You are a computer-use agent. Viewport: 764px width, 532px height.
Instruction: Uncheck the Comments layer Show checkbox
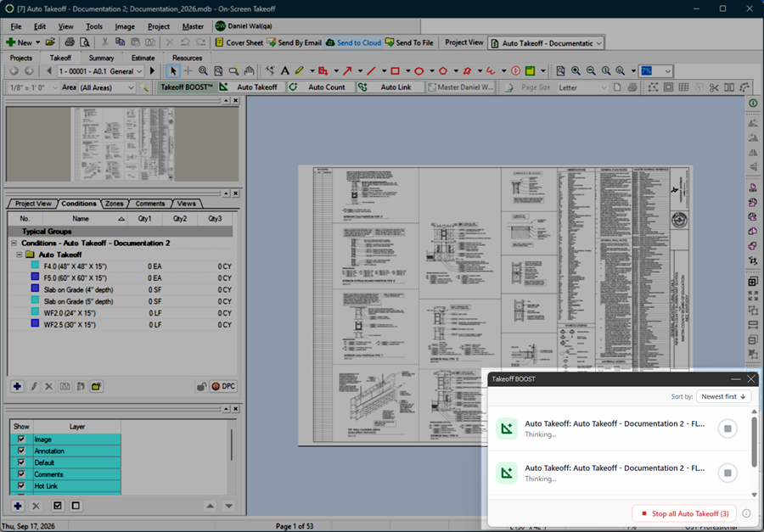click(x=21, y=474)
